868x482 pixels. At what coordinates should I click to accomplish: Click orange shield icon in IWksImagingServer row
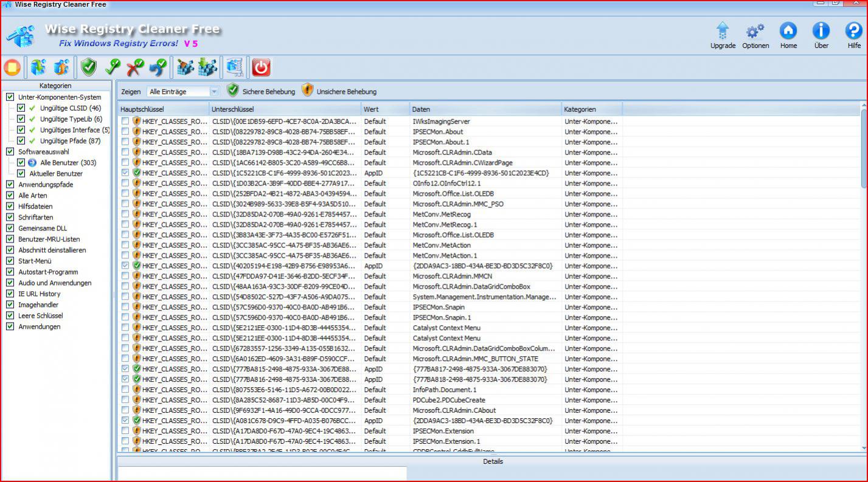pos(137,121)
